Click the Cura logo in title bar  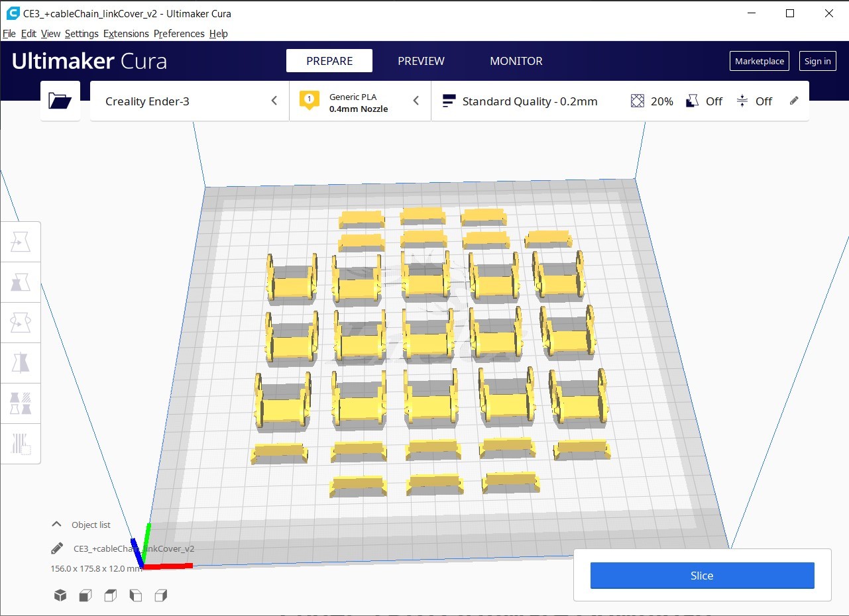[x=12, y=13]
